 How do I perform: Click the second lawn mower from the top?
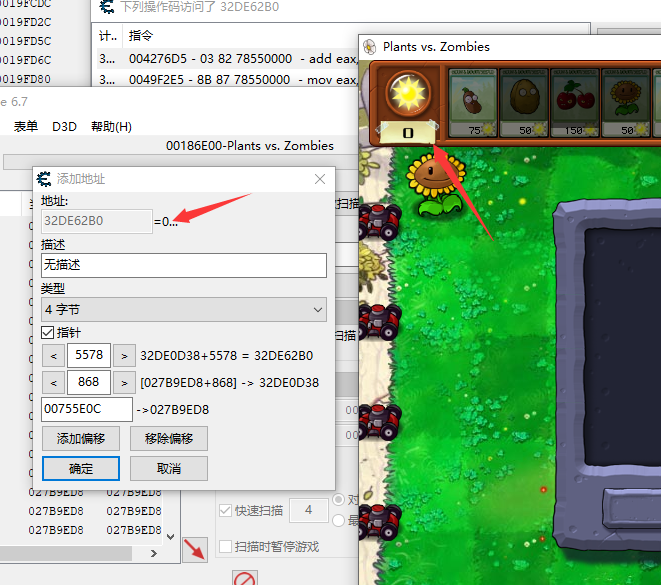379,322
